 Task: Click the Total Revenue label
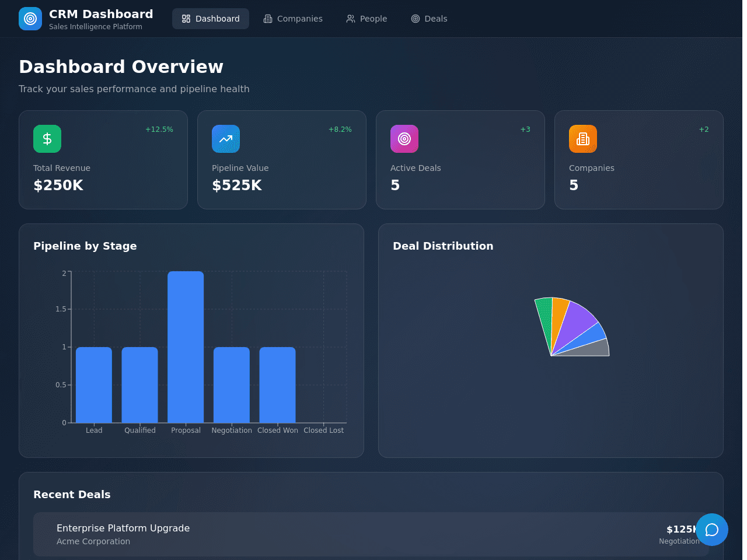pos(62,168)
